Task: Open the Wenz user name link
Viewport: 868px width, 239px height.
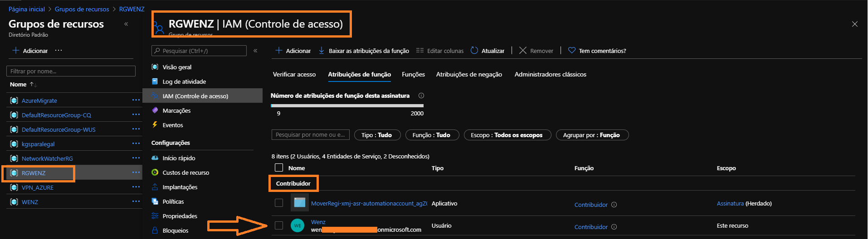Action: click(318, 222)
